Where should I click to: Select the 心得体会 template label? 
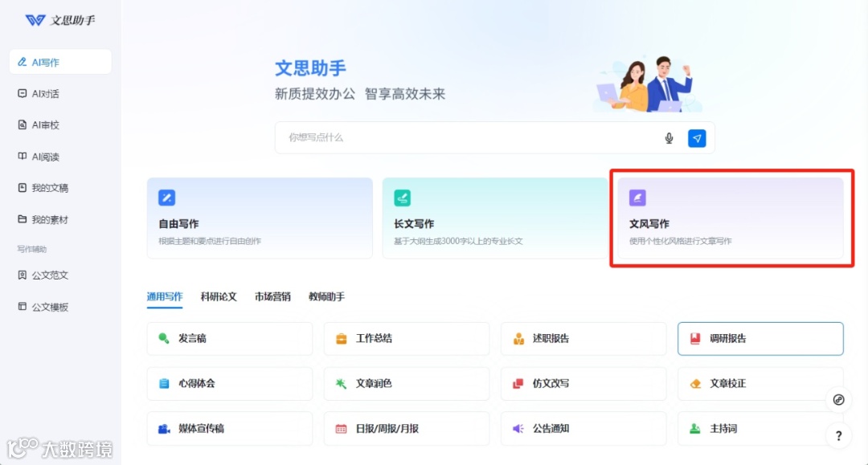pos(197,383)
